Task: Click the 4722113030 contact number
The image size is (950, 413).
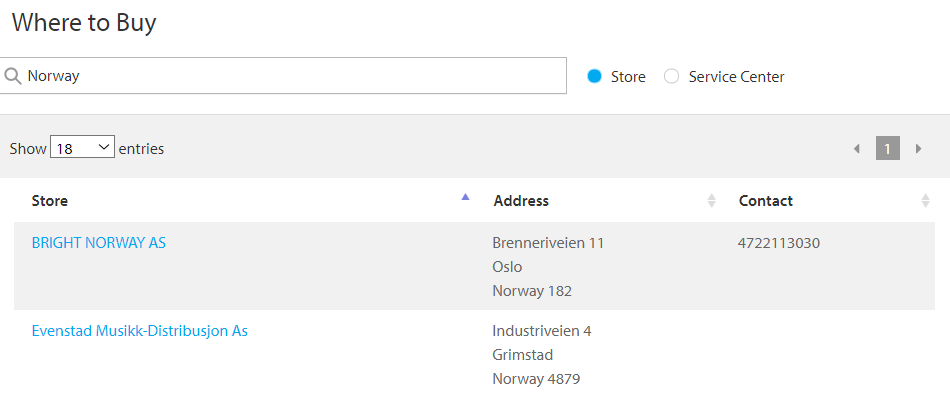Action: (x=779, y=243)
